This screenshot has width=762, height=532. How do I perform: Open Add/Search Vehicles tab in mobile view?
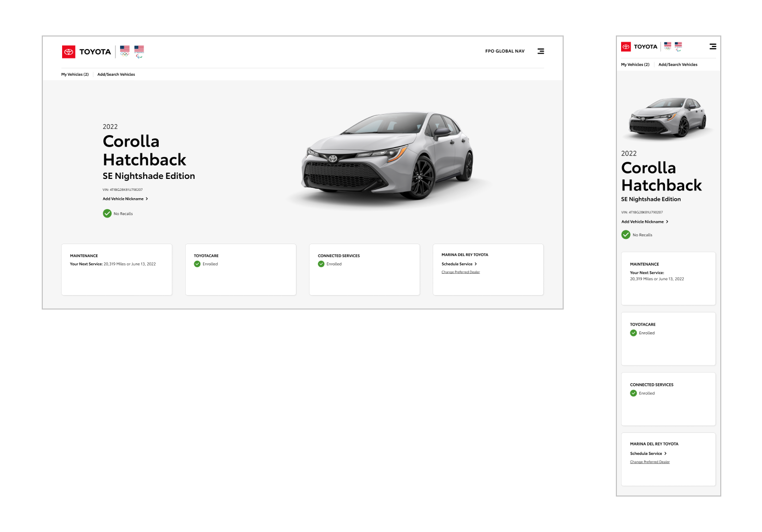click(678, 65)
